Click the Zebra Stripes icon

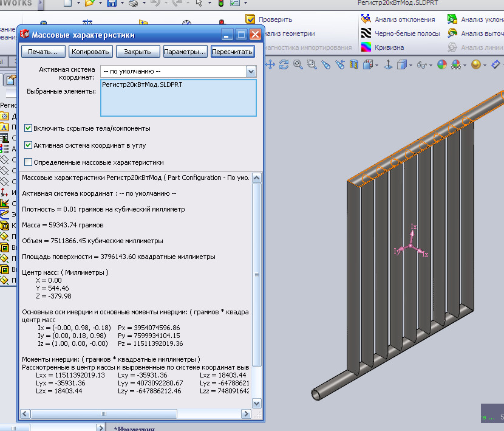pyautogui.click(x=366, y=33)
